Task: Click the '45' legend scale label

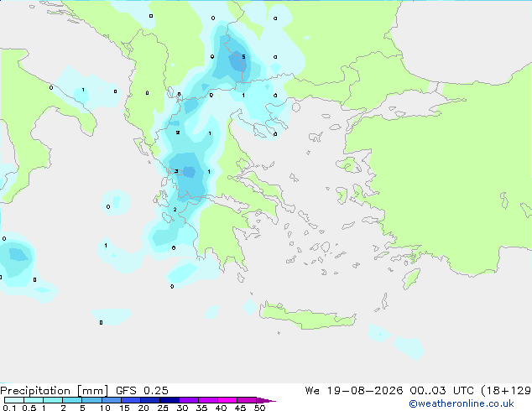Action: pos(240,408)
